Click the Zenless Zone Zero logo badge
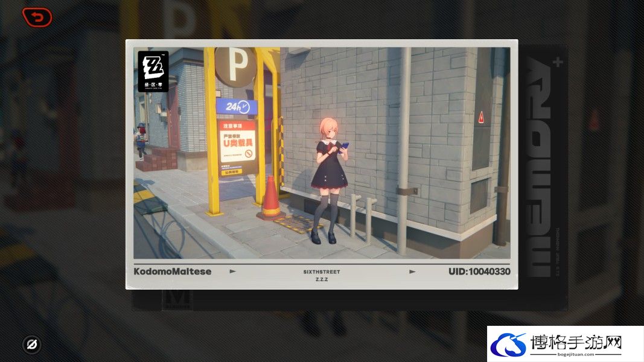The width and height of the screenshot is (644, 362). tap(153, 71)
